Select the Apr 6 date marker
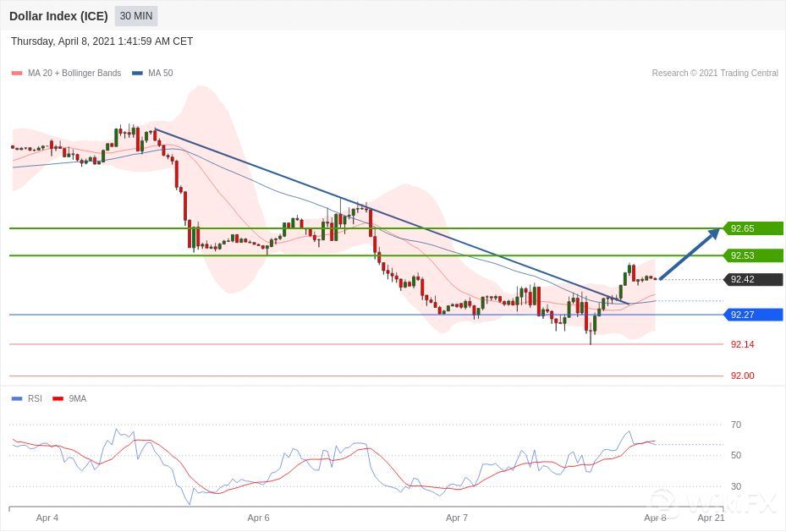 tap(258, 517)
